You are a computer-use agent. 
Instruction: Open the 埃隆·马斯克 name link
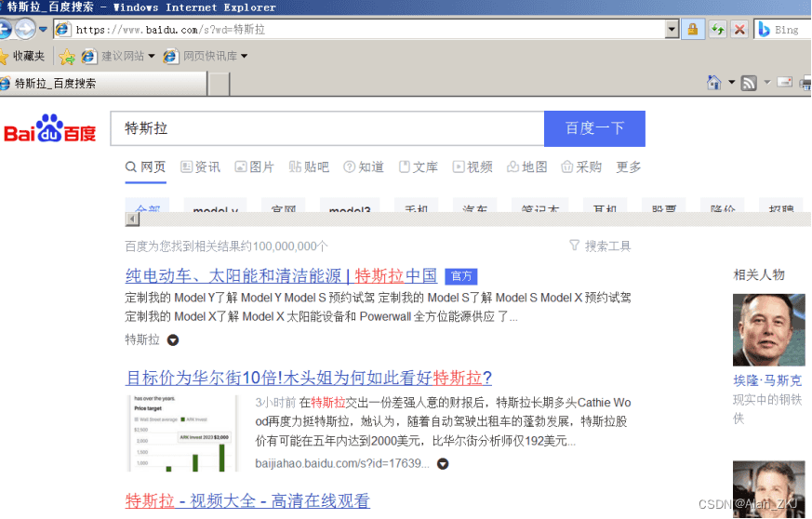(x=767, y=380)
